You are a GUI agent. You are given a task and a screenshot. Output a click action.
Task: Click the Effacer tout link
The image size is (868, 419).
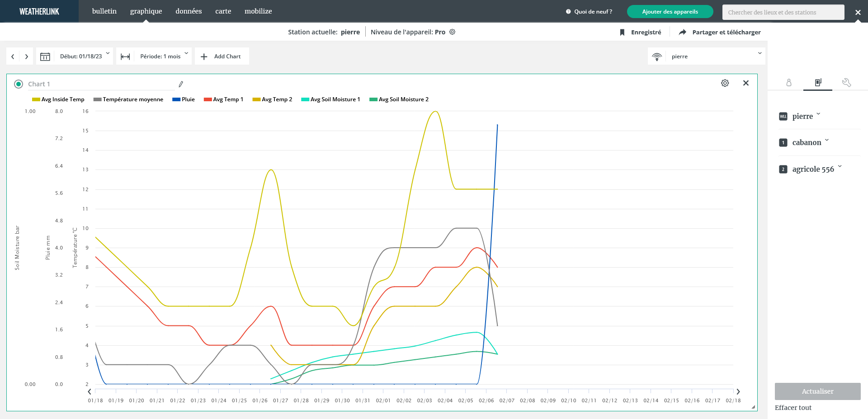coord(793,408)
